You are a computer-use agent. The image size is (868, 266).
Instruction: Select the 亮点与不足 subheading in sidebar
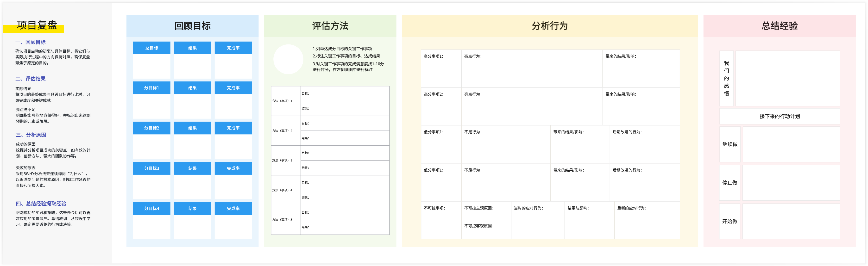(25, 109)
